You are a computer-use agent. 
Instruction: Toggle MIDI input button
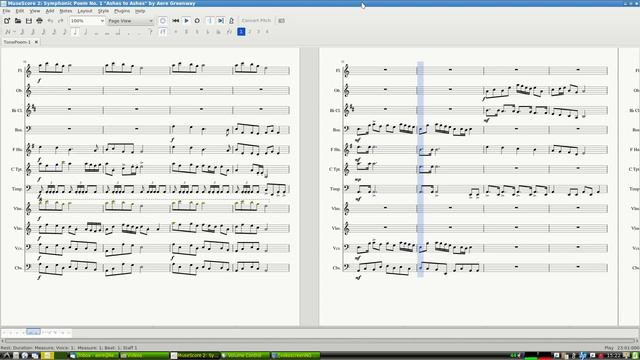pos(162,20)
